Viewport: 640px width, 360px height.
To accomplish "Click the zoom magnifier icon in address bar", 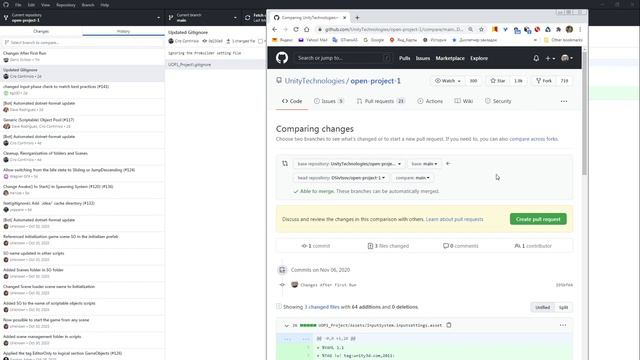I will (471, 29).
